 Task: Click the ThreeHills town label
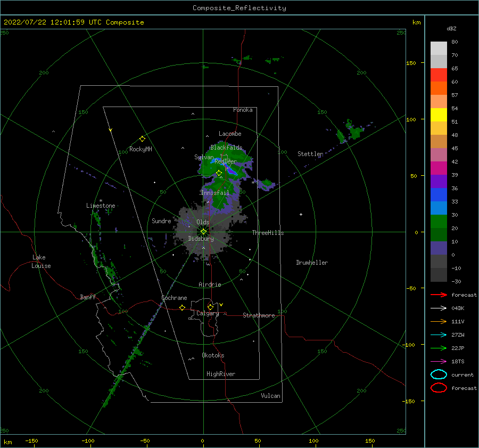tap(268, 233)
